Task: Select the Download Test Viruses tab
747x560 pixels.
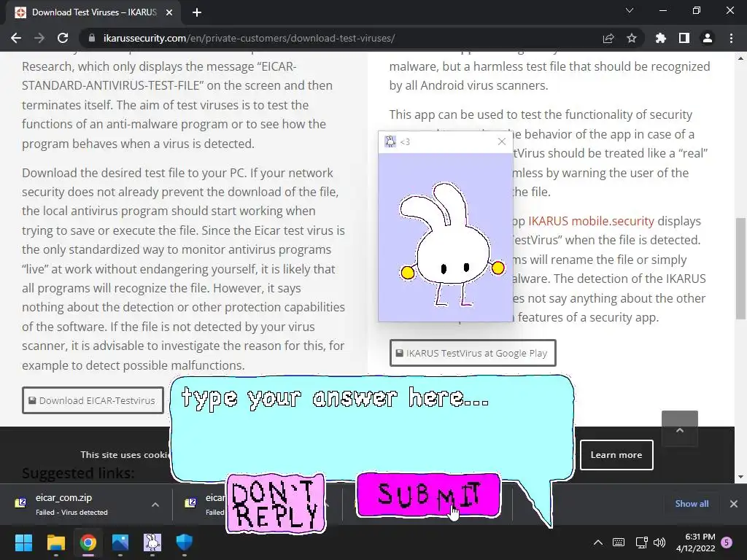Action: [93, 12]
